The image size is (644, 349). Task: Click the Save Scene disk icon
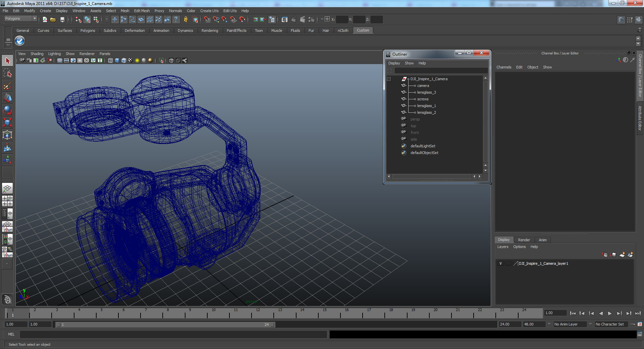(62, 19)
